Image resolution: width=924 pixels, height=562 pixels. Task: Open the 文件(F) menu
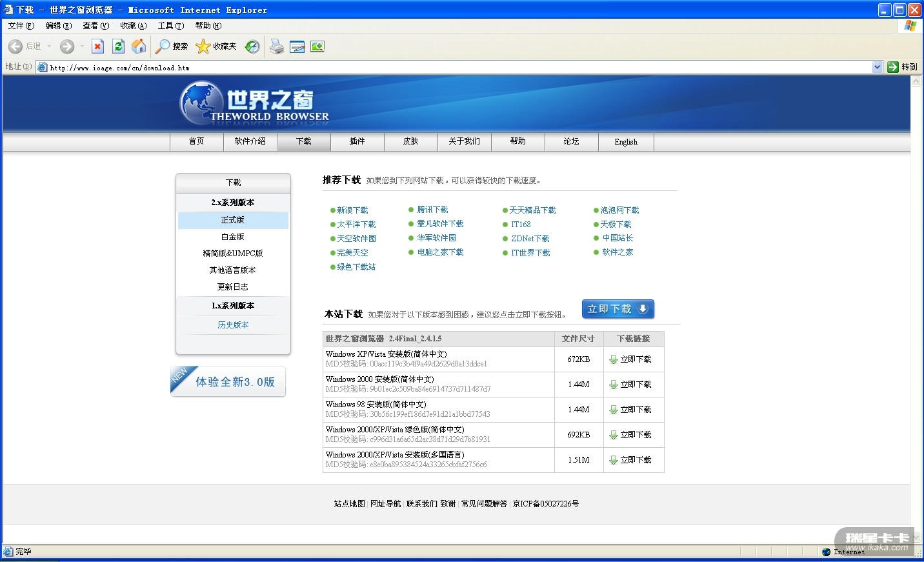(21, 26)
